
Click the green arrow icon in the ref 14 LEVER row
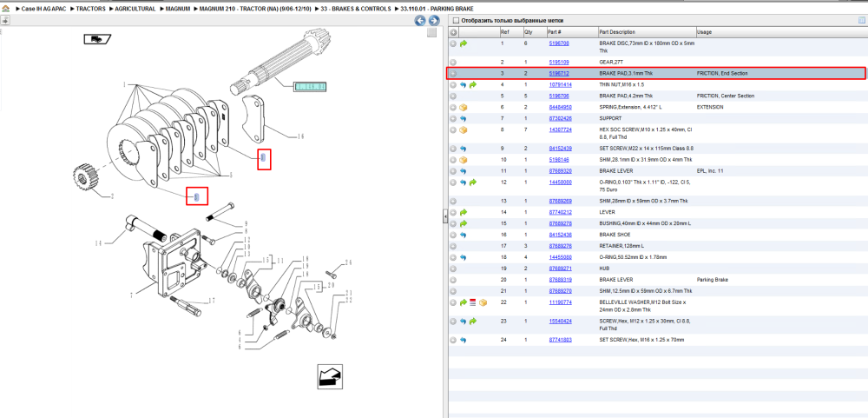click(464, 212)
